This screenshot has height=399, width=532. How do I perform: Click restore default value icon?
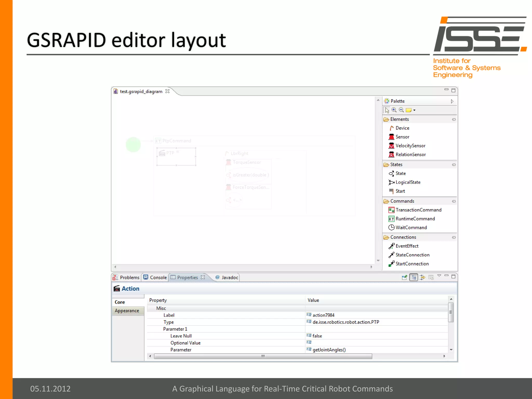tap(431, 277)
